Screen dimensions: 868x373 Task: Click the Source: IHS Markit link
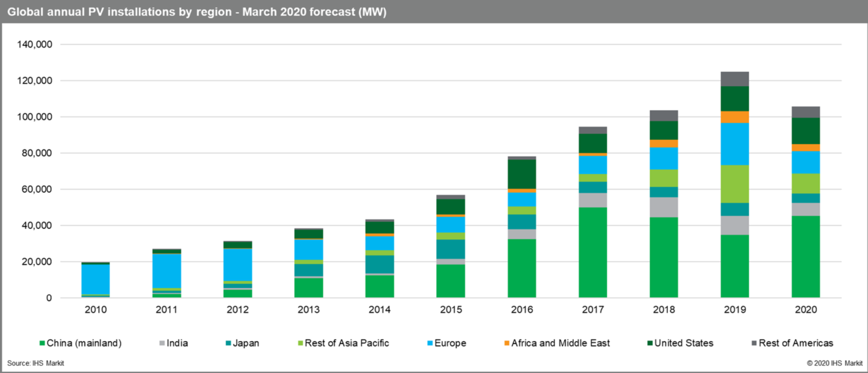click(37, 363)
